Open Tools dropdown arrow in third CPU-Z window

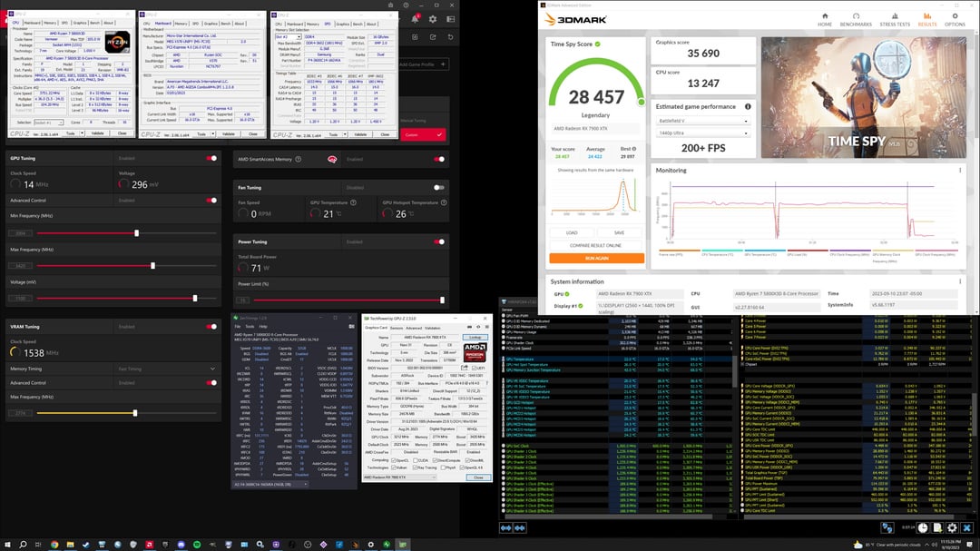345,134
